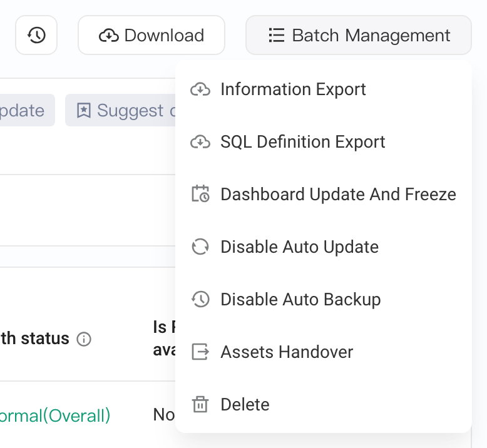Click the cloud icon inside Download button
487x448 pixels.
click(x=109, y=35)
